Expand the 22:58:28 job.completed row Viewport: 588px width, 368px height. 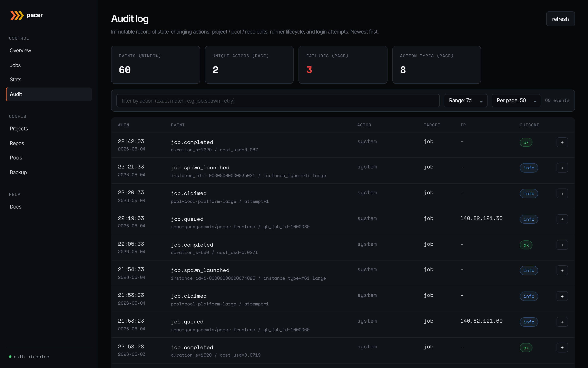click(x=562, y=348)
